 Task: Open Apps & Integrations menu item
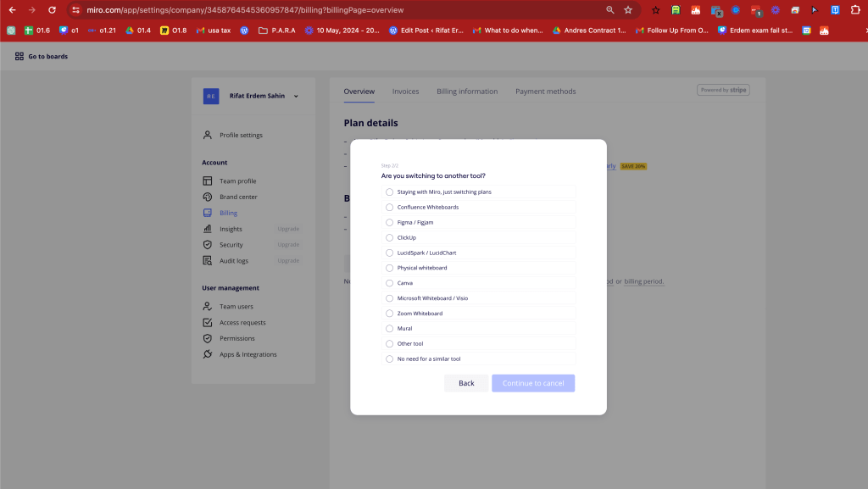coord(248,354)
